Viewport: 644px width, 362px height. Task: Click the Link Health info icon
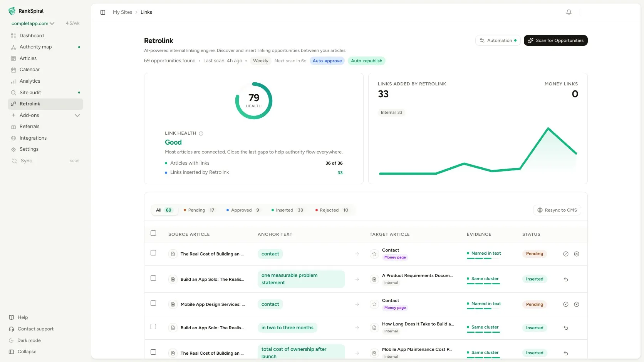pyautogui.click(x=201, y=133)
